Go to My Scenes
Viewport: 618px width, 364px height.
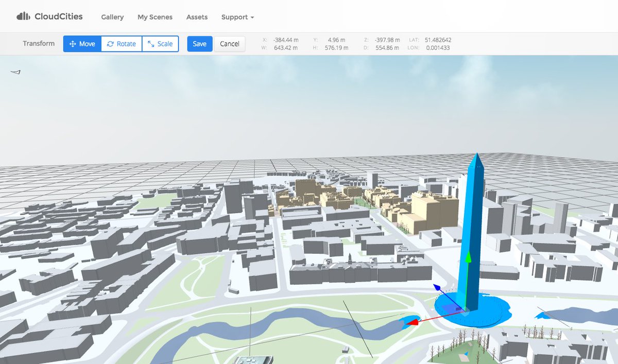(x=154, y=17)
